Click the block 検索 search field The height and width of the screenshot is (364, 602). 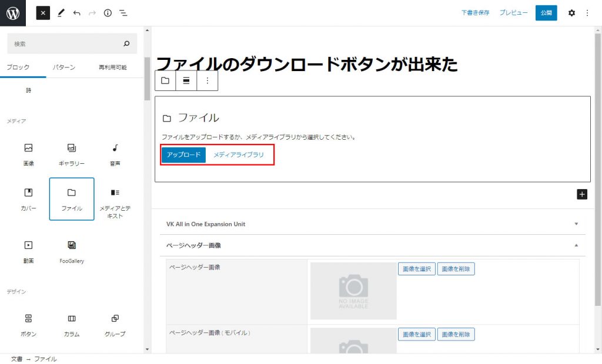pos(65,44)
